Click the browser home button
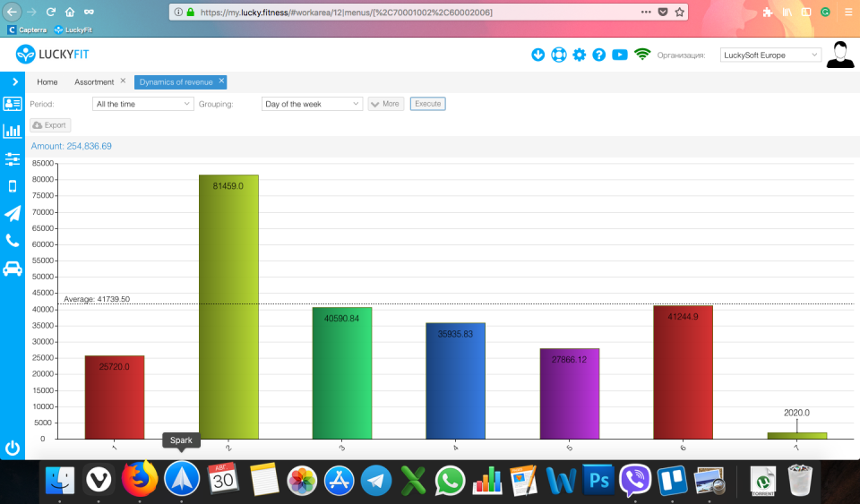Image resolution: width=860 pixels, height=504 pixels. point(70,12)
